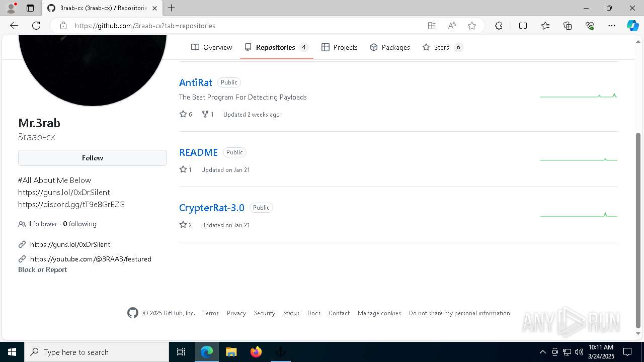
Task: Click README's star count icon
Action: click(x=183, y=169)
